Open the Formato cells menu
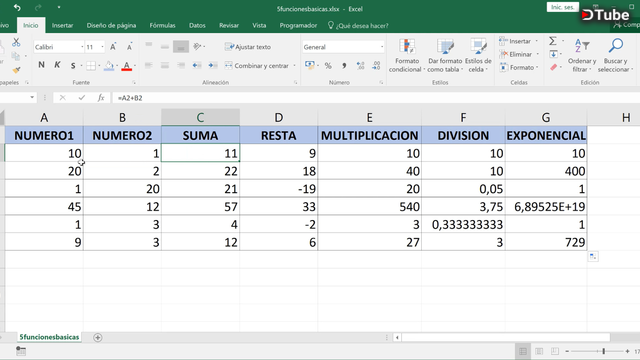The width and height of the screenshot is (640, 360). (x=518, y=67)
